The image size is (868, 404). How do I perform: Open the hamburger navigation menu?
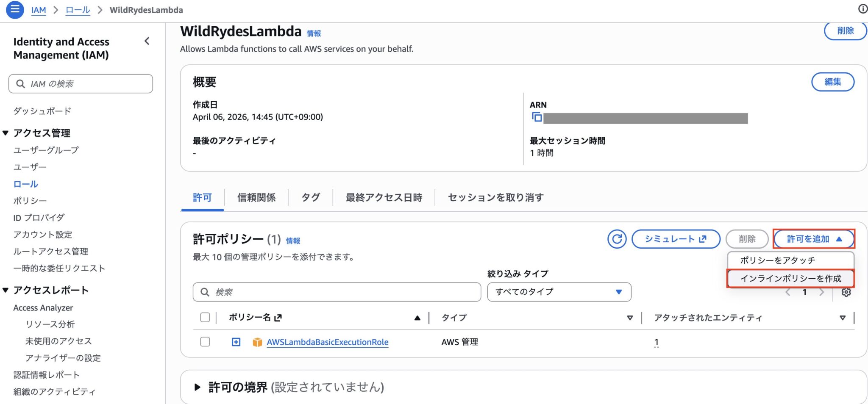15,10
